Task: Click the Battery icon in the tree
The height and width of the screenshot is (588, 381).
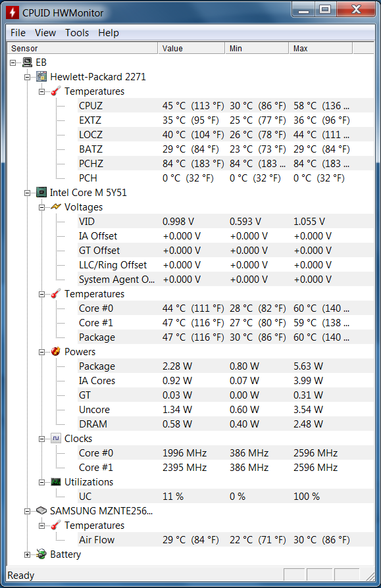Action: (41, 554)
